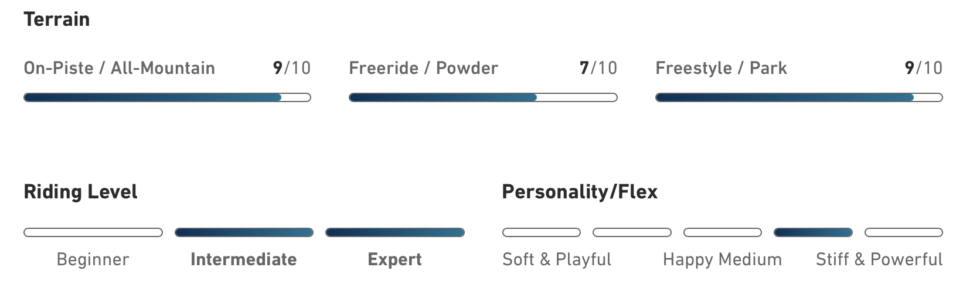
Task: Click the Terrain section heading
Action: coord(57,19)
